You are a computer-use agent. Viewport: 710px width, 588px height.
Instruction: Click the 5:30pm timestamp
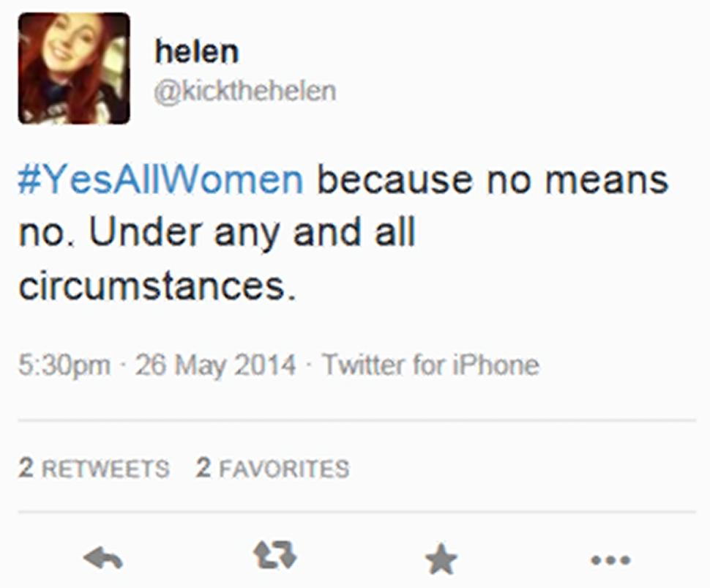64,365
